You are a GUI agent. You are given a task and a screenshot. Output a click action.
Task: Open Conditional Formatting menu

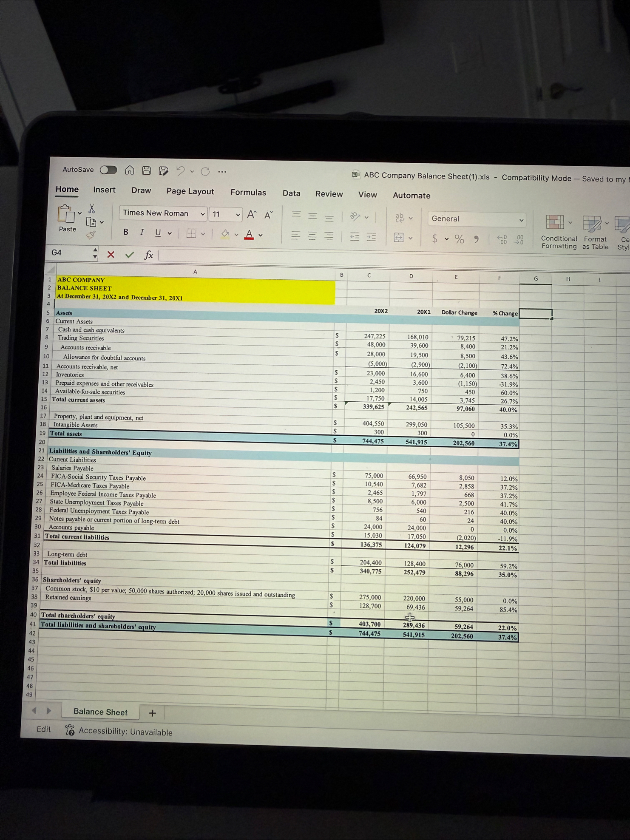coord(559,233)
